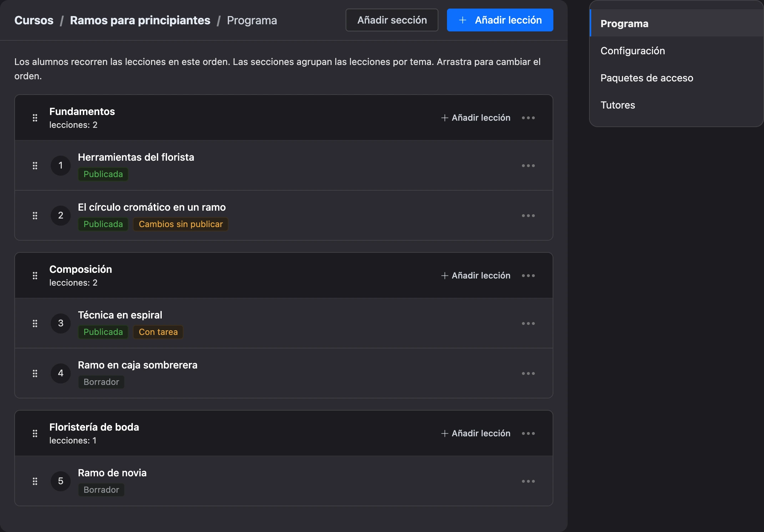Click drag handle for Floristería de boda section
The height and width of the screenshot is (532, 764).
click(35, 433)
